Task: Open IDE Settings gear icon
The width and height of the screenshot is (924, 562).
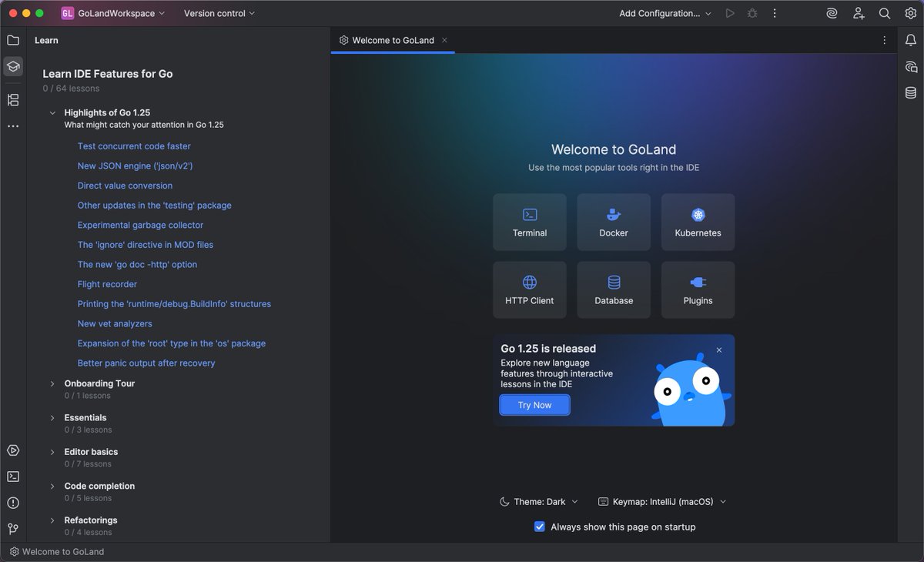Action: click(x=911, y=13)
